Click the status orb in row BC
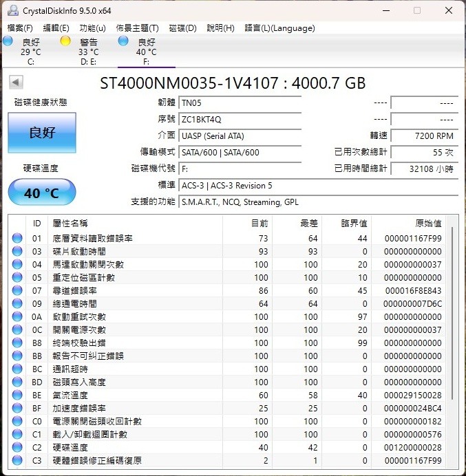 click(17, 369)
